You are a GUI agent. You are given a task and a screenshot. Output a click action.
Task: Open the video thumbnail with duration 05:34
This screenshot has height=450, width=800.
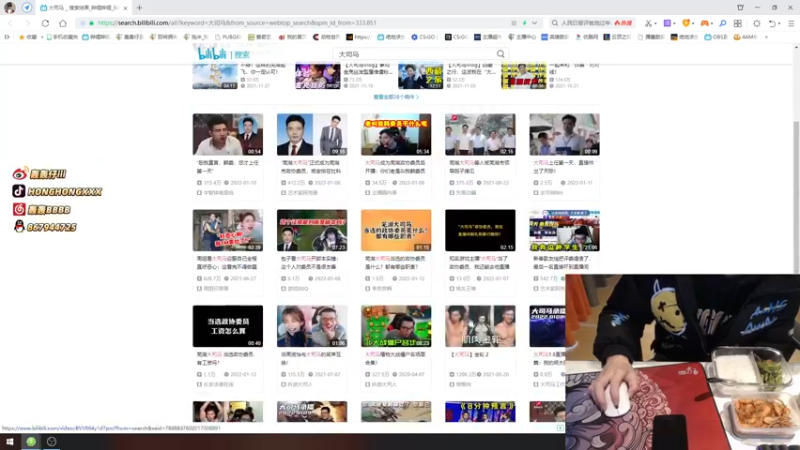(x=396, y=134)
